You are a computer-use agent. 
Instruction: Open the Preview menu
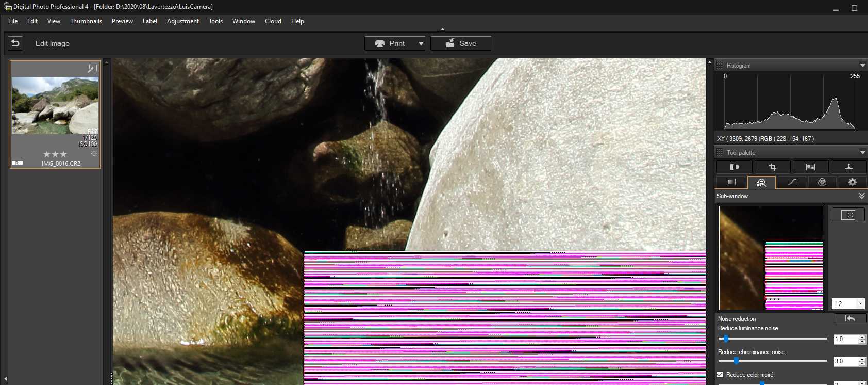pyautogui.click(x=122, y=21)
